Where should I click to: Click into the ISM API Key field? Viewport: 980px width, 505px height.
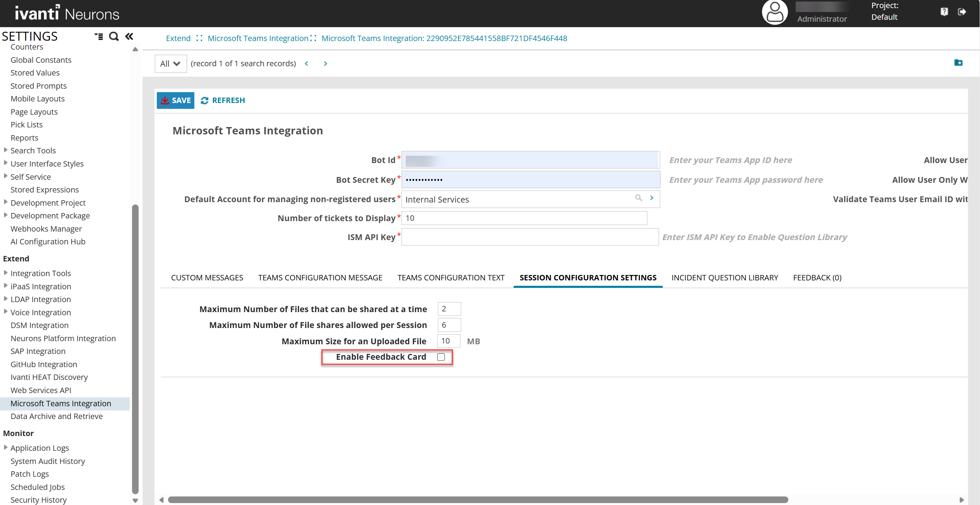(530, 237)
